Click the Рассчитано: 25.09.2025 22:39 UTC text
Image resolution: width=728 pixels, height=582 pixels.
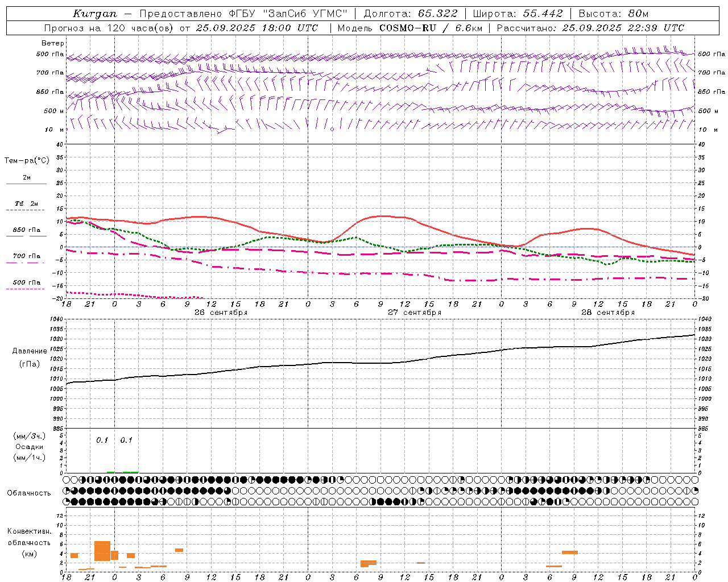point(590,28)
